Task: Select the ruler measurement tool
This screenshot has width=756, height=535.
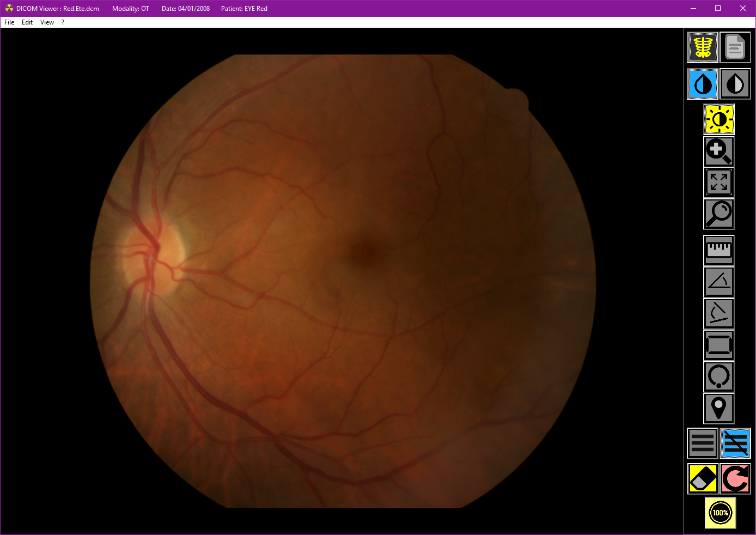Action: (x=719, y=250)
